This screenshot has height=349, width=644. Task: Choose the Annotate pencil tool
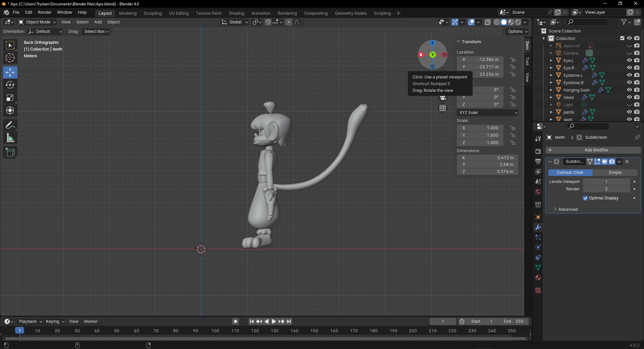(x=10, y=125)
